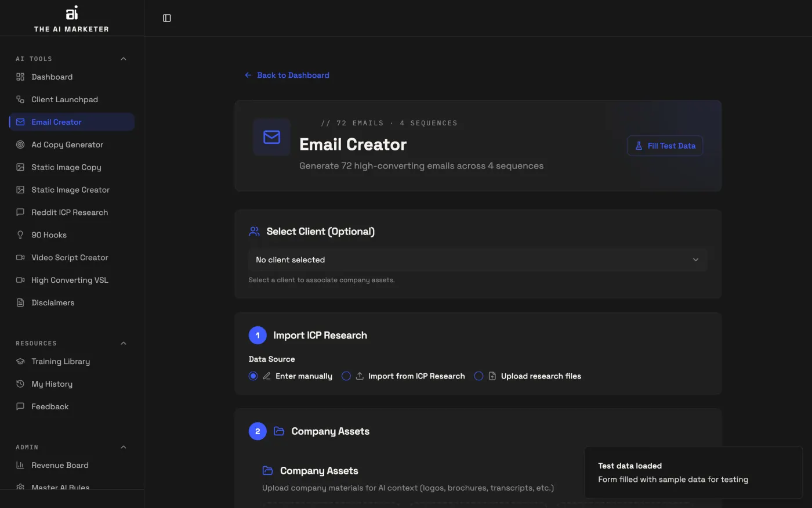
Task: Click the Static Image Creator icon
Action: coord(20,190)
